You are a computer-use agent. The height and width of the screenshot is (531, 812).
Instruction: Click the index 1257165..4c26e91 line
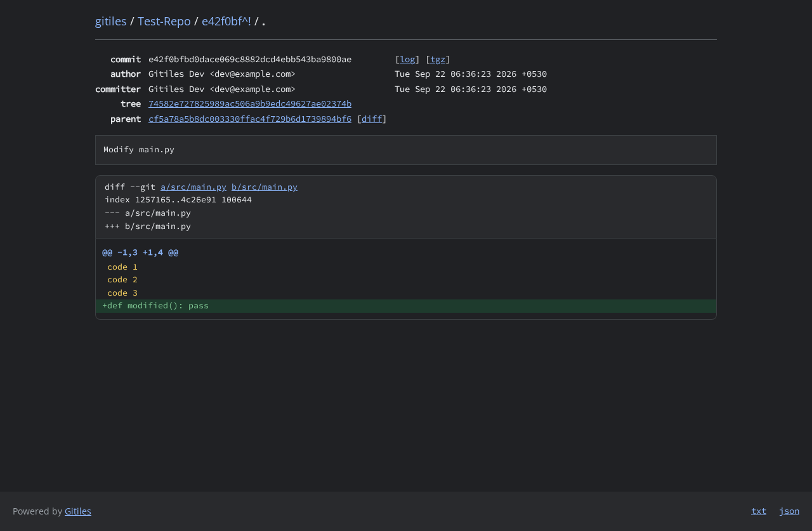(x=178, y=200)
